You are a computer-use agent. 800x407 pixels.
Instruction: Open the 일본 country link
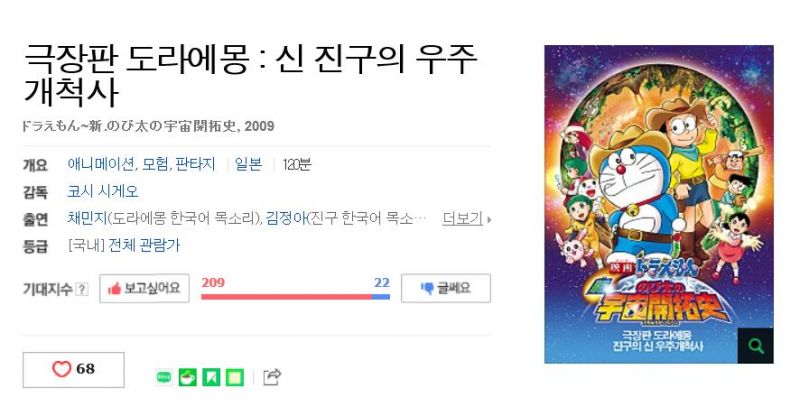coord(248,164)
